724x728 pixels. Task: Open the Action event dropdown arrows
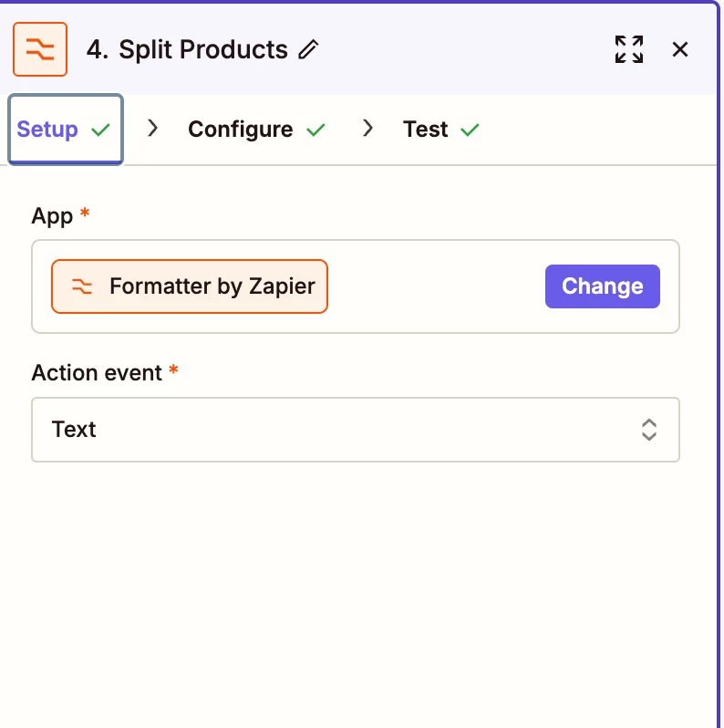(648, 430)
